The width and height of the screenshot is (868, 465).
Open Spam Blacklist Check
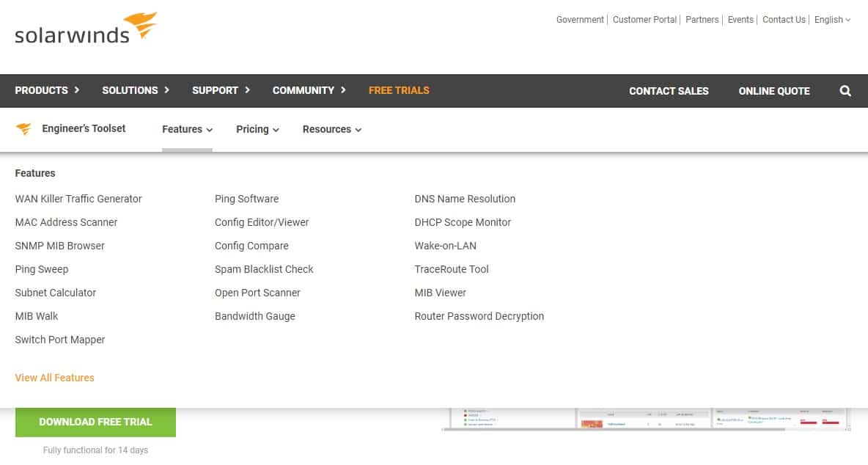tap(264, 270)
